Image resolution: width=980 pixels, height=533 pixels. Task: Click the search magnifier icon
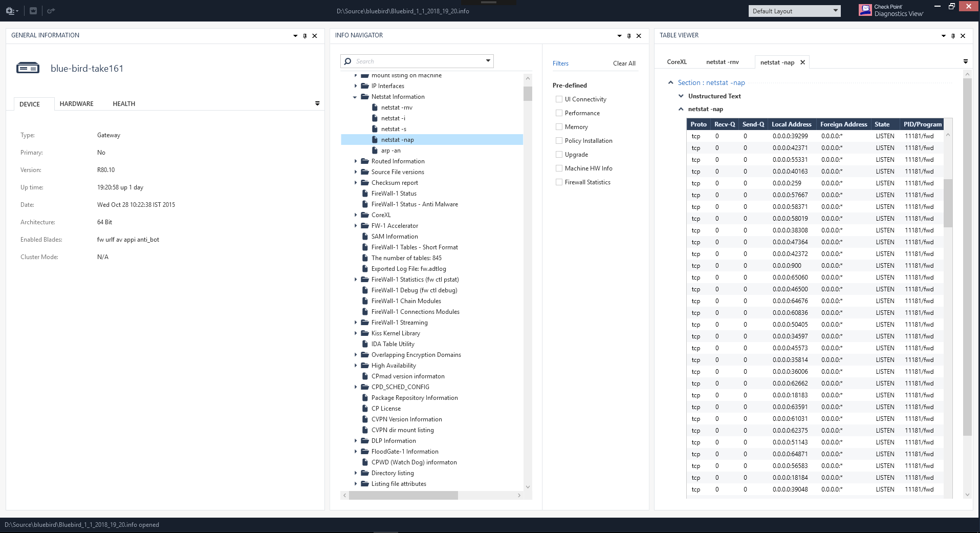(x=348, y=61)
